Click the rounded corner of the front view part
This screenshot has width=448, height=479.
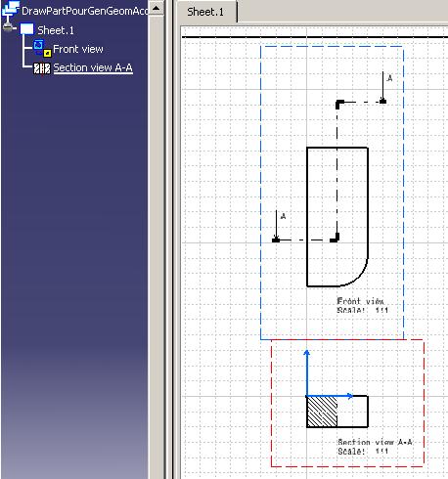point(358,277)
